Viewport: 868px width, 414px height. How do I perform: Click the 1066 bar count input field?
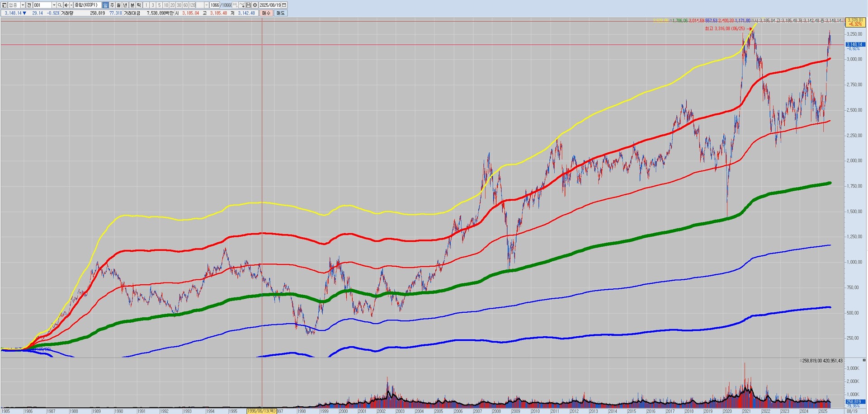click(x=215, y=5)
